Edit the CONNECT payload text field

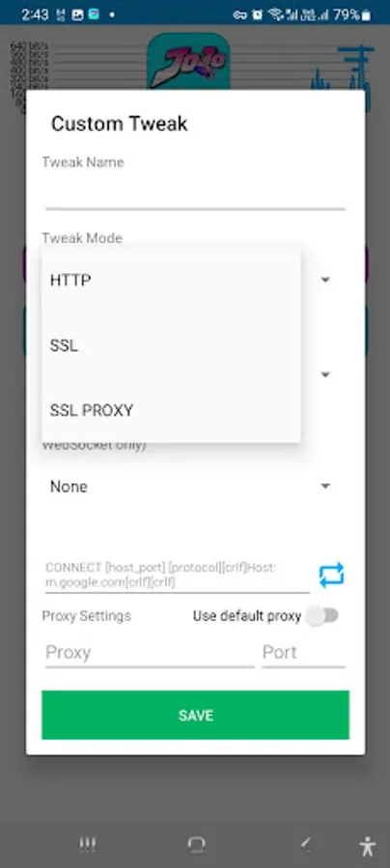[x=178, y=575]
